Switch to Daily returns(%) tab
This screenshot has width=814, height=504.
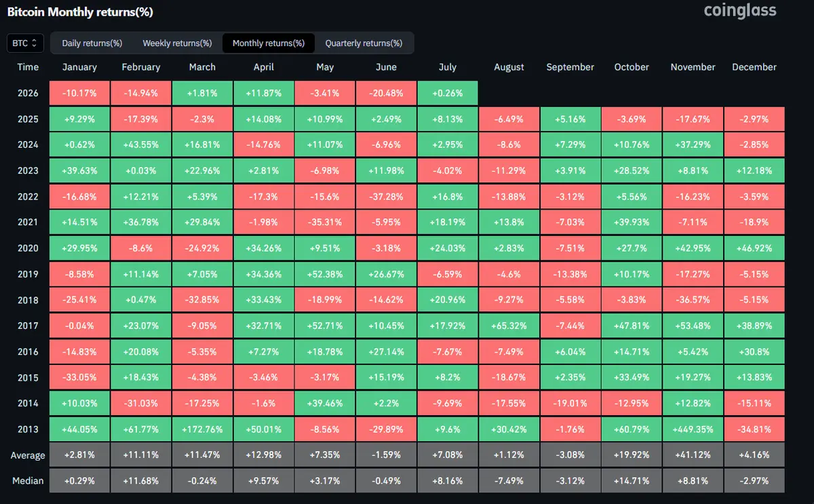tap(92, 43)
